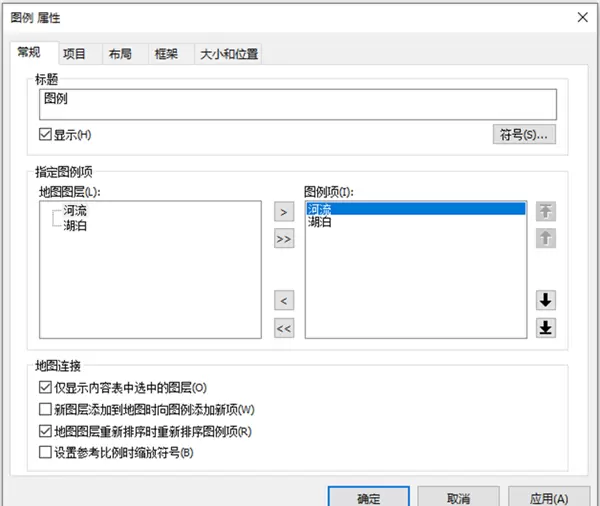Move selected legend item down one position

[546, 300]
